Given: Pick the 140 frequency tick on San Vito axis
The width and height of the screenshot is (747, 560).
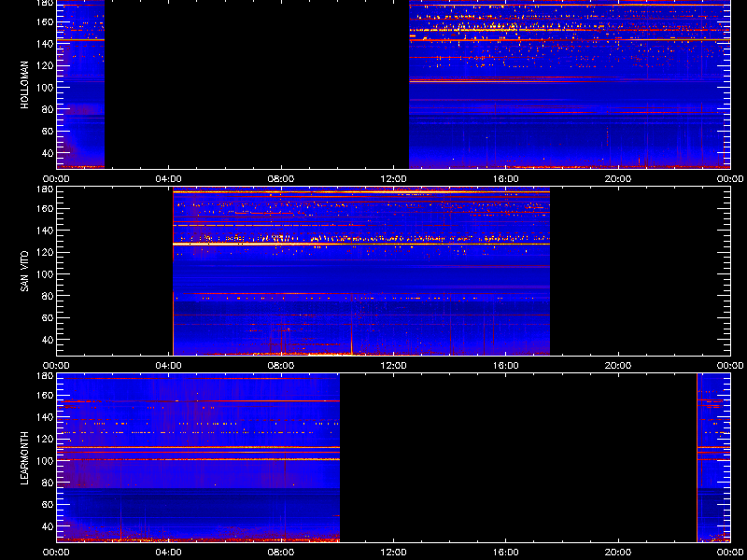Looking at the screenshot, I should tap(46, 230).
